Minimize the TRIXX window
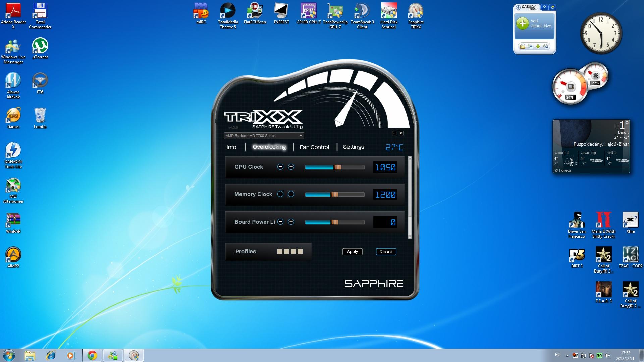Screen dimensions: 644x362 (x=394, y=133)
